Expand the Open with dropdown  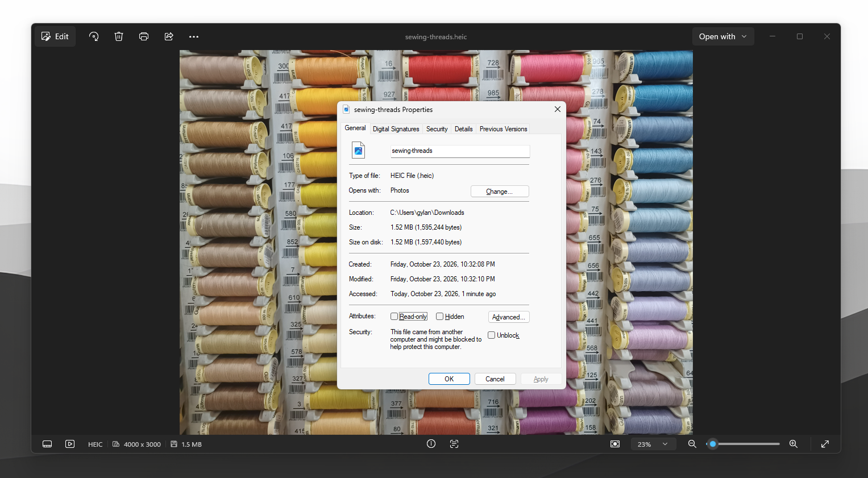coord(723,36)
